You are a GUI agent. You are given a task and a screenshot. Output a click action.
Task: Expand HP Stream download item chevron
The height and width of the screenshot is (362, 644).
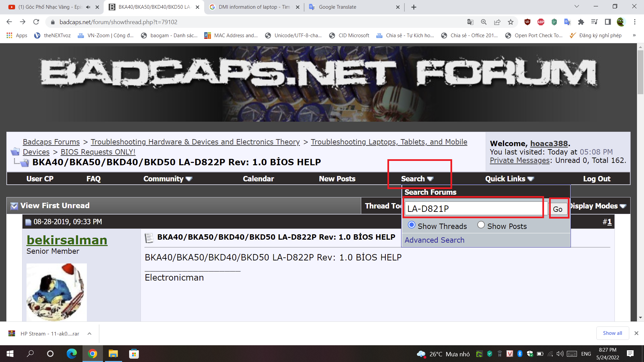coord(89,334)
